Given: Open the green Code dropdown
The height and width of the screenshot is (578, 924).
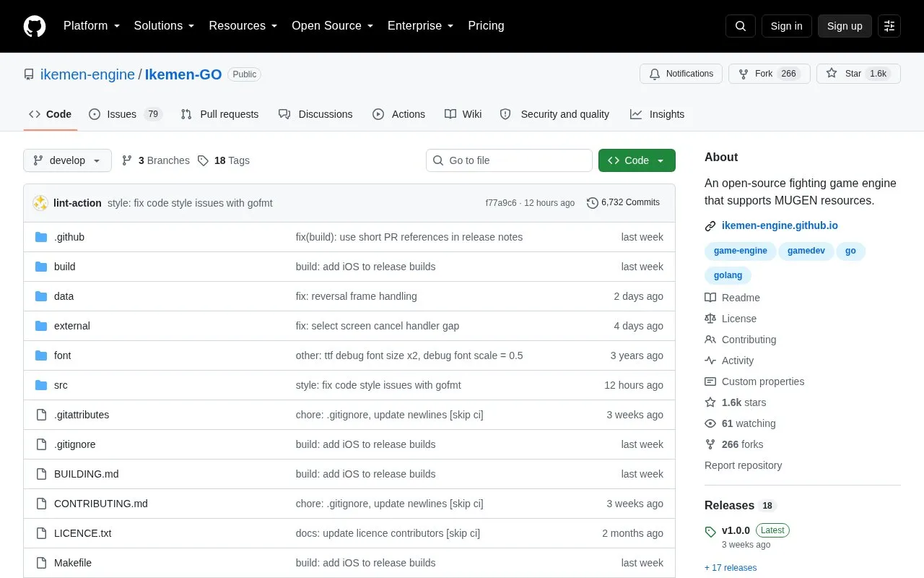Looking at the screenshot, I should pos(637,160).
